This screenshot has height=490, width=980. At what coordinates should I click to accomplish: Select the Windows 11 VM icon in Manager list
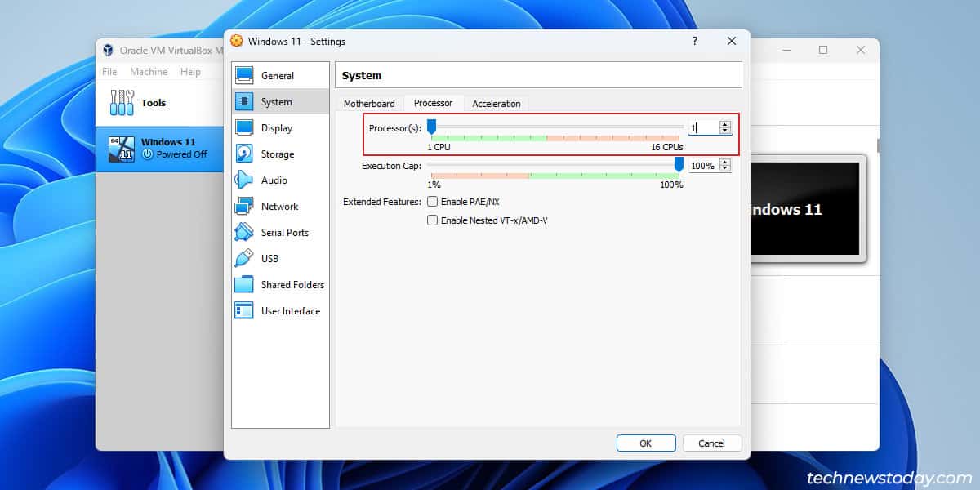[x=121, y=149]
